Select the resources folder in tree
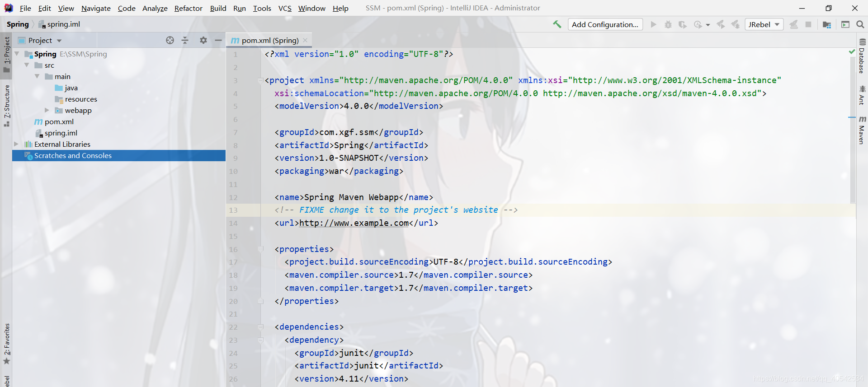 coord(76,99)
